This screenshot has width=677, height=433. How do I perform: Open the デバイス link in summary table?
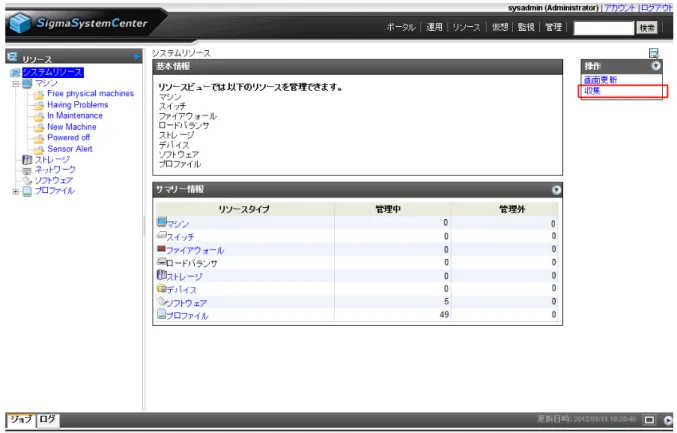tap(182, 290)
